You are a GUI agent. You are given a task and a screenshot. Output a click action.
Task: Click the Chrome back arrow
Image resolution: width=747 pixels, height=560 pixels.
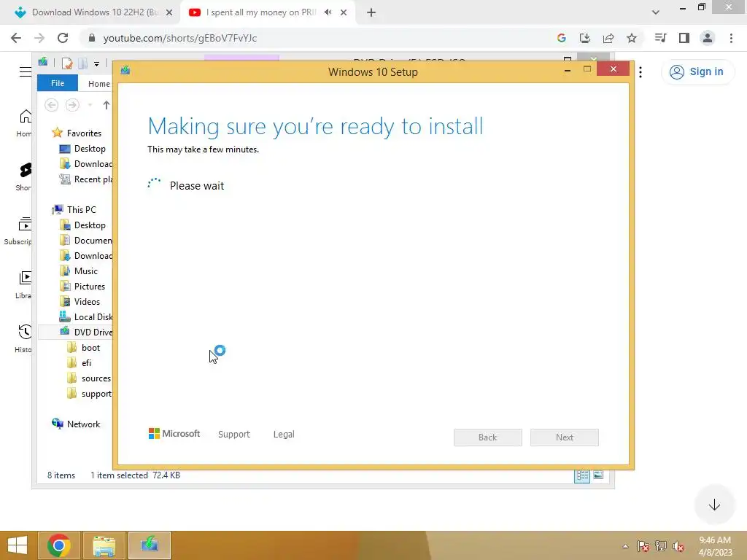pos(16,38)
